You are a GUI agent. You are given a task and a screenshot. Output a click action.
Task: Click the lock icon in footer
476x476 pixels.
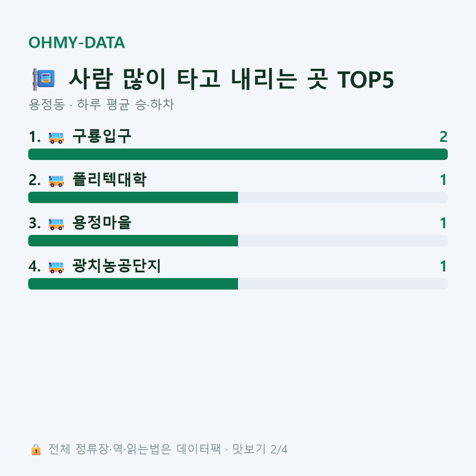coord(36,450)
